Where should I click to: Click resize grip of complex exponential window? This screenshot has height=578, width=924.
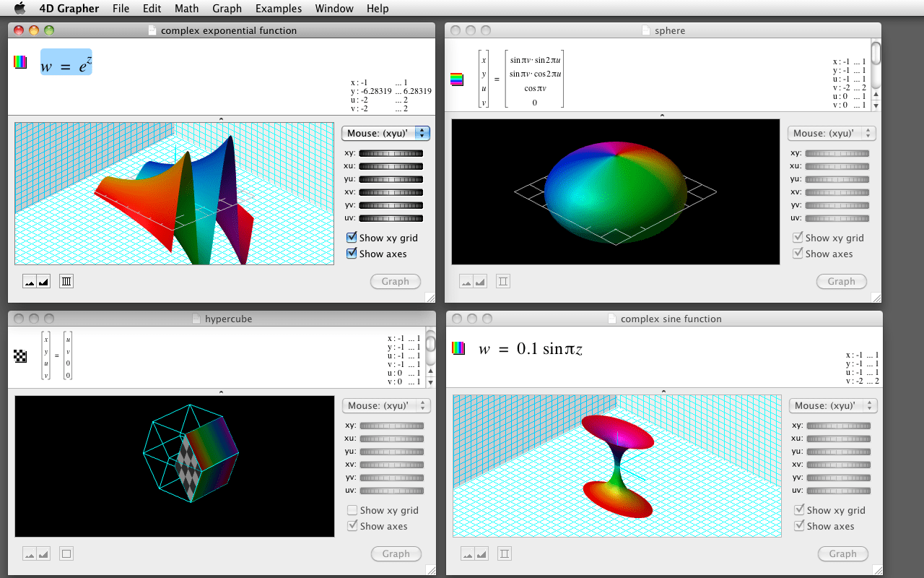pyautogui.click(x=430, y=297)
